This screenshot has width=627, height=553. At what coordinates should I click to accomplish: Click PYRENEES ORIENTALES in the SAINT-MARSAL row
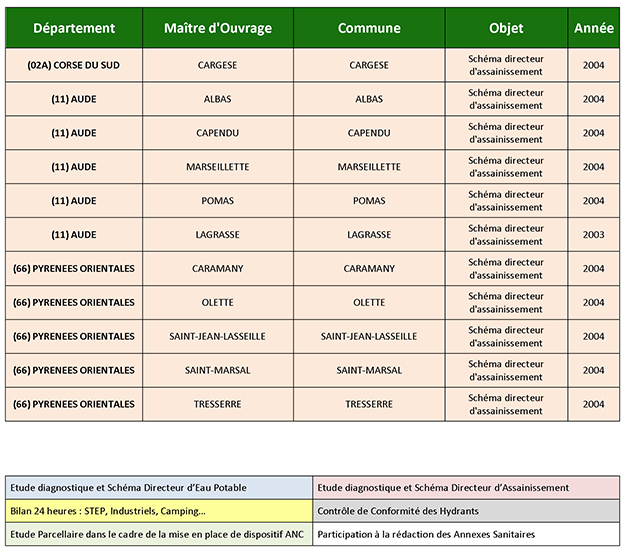(x=74, y=371)
